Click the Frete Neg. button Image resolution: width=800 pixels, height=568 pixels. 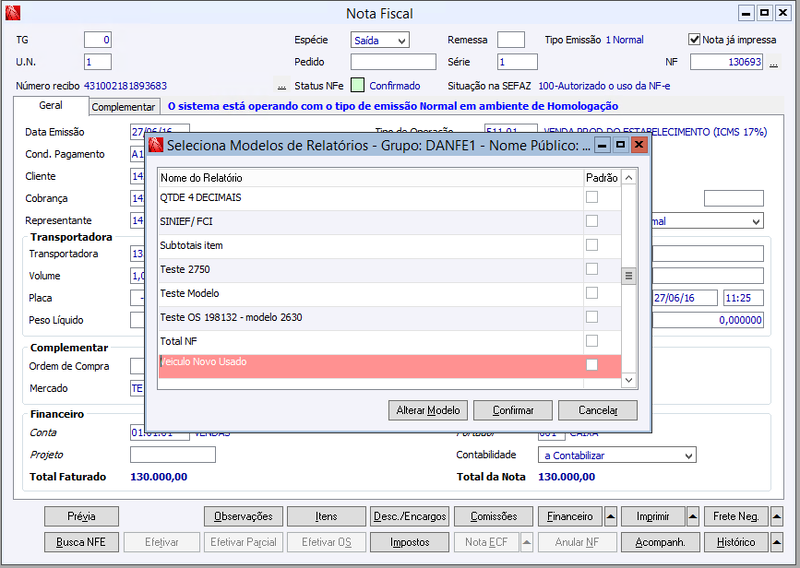pyautogui.click(x=736, y=516)
